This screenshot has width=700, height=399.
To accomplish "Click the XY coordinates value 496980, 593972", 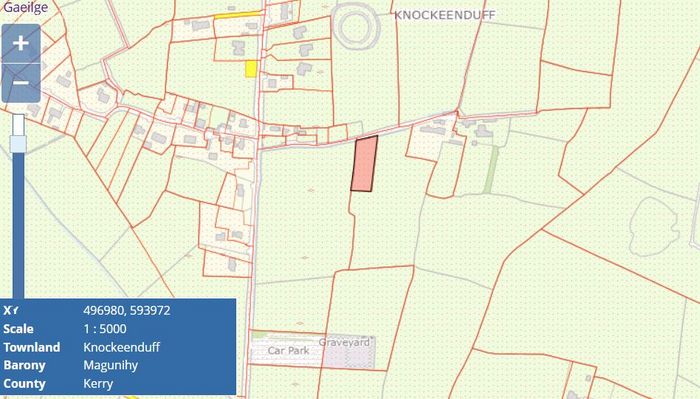I will point(127,310).
